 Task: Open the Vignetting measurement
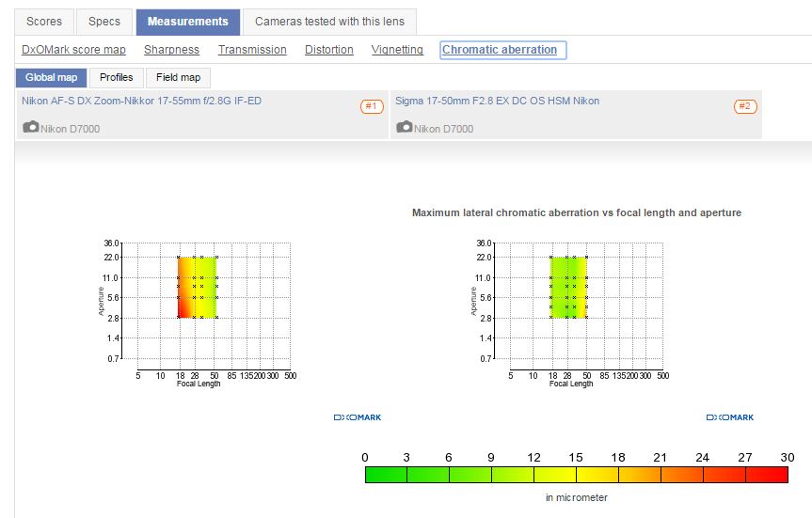point(397,50)
